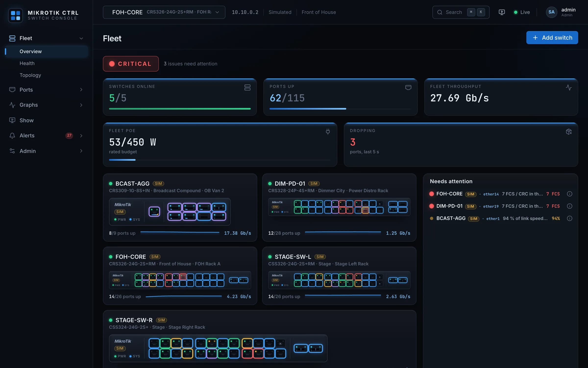Screen dimensions: 588x368
Task: Open the STAGE-SW-R switch card title
Action: pos(134,320)
